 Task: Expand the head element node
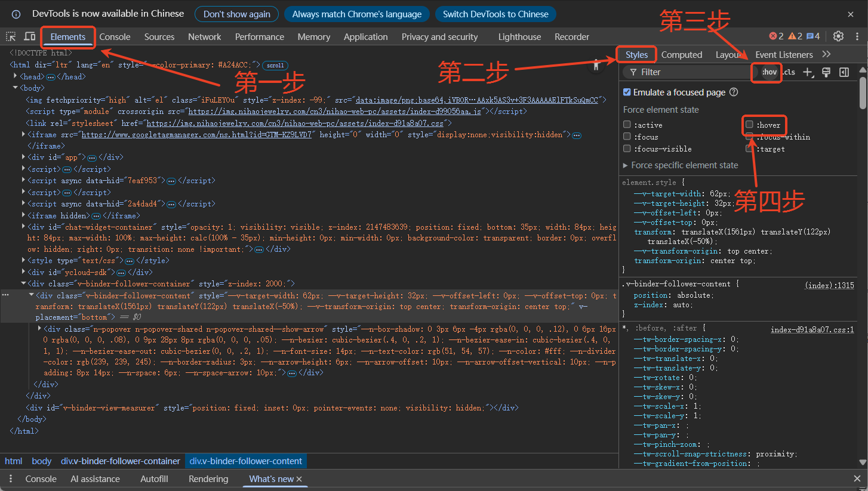[x=16, y=76]
